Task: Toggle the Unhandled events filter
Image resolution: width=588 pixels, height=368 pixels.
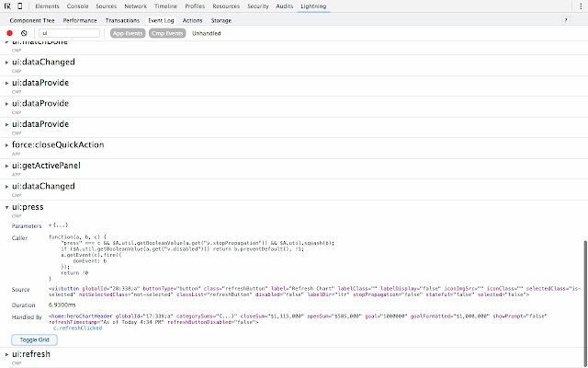Action: [x=207, y=33]
